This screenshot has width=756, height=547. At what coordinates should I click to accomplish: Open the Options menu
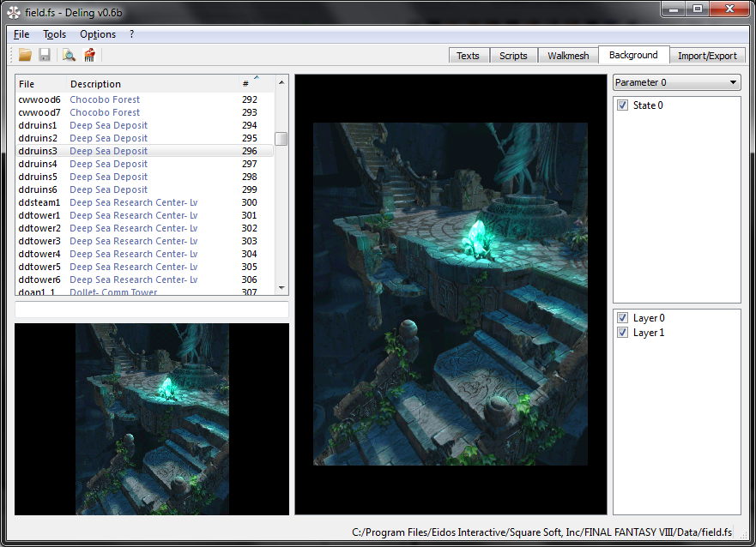tap(98, 34)
